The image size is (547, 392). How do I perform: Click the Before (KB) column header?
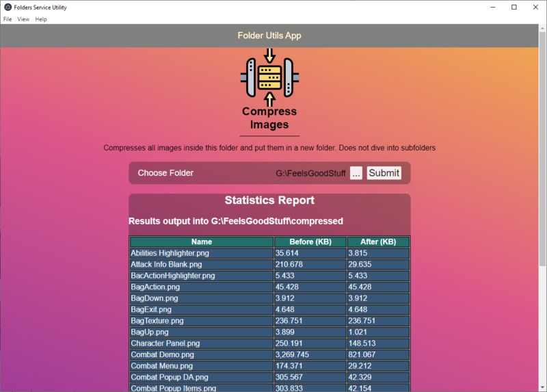[x=310, y=241]
